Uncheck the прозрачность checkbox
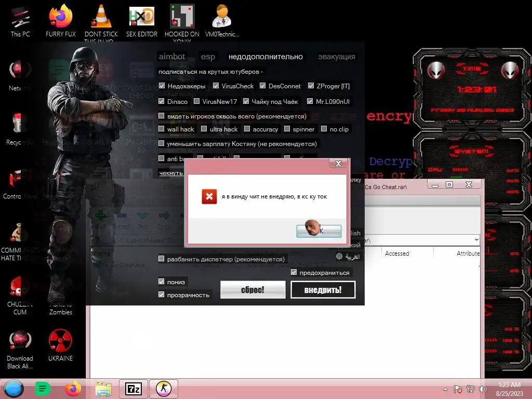Viewport: 532px width, 399px height. (162, 295)
